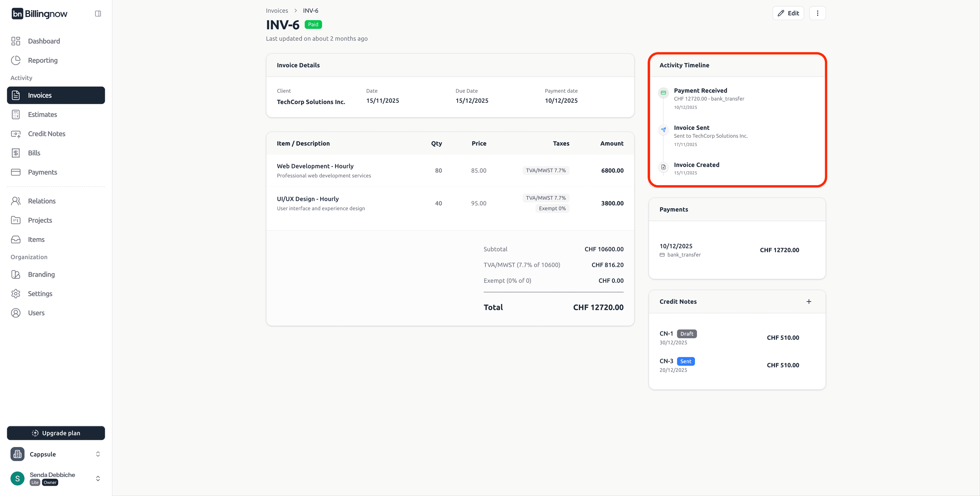The width and height of the screenshot is (980, 496).
Task: Add a credit note with the plus icon
Action: point(809,301)
